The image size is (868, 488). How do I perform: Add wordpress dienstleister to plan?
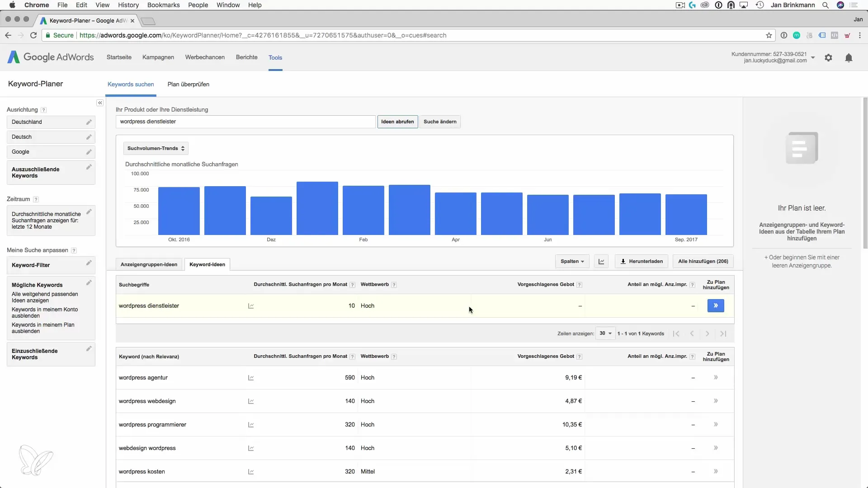(x=716, y=306)
